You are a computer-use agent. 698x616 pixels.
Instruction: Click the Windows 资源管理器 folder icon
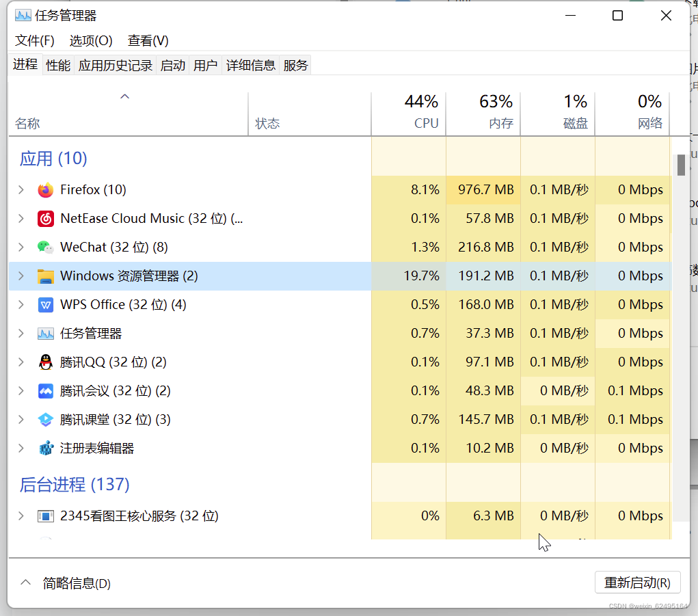45,276
